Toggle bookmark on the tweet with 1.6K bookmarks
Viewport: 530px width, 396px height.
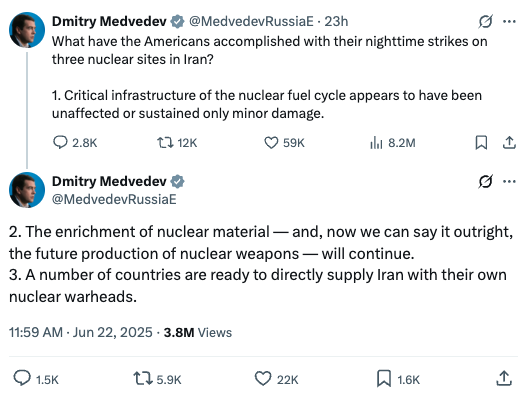click(x=398, y=379)
